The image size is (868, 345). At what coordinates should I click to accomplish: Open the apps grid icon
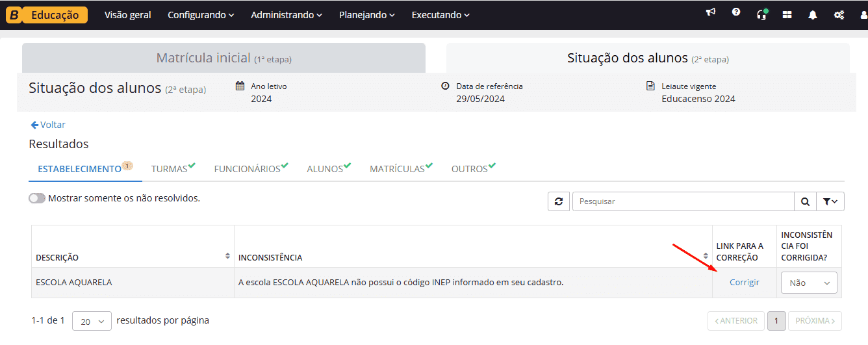point(787,15)
